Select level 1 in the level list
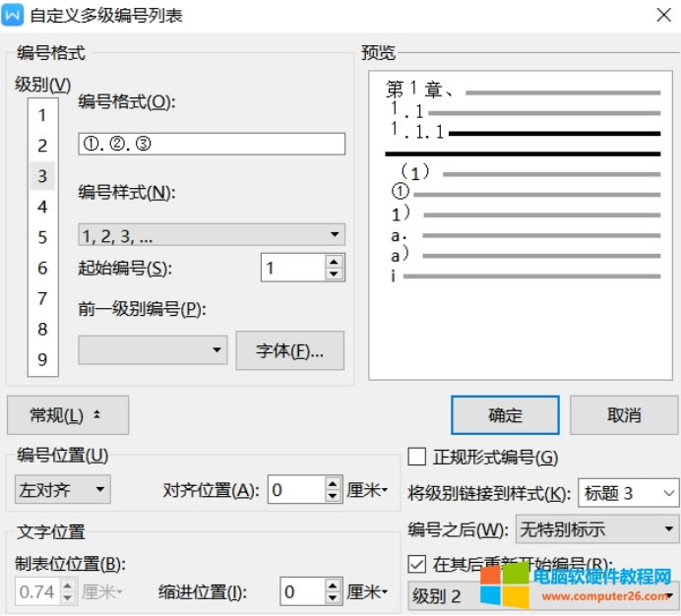 42,115
